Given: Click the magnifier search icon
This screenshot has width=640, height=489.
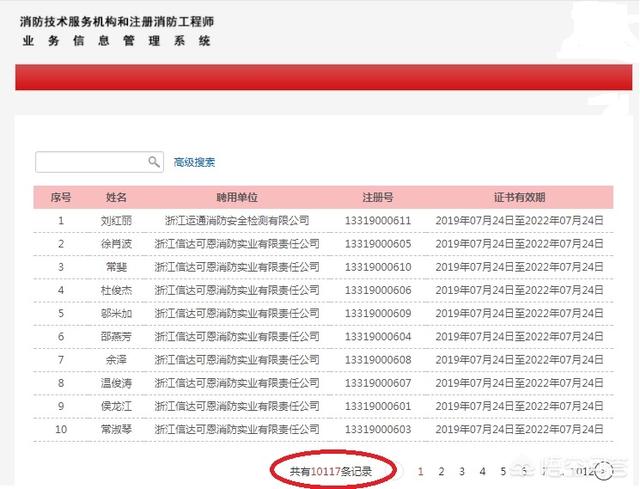Looking at the screenshot, I should pos(154,162).
